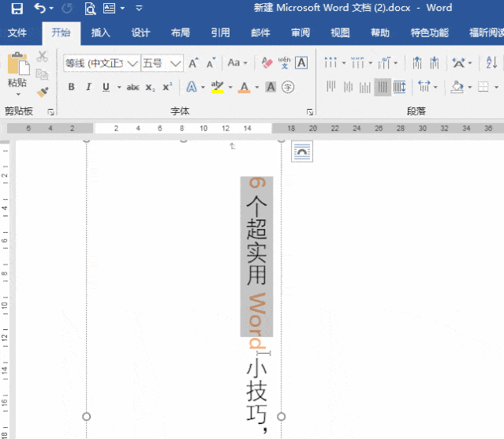Switch to the 插入 ribbon tab
The width and height of the screenshot is (504, 439).
100,32
